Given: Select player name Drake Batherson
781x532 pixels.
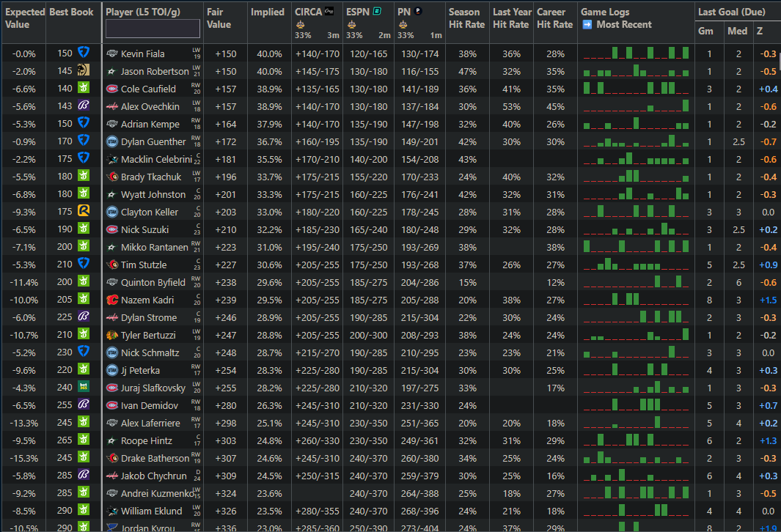Looking at the screenshot, I should (155, 458).
